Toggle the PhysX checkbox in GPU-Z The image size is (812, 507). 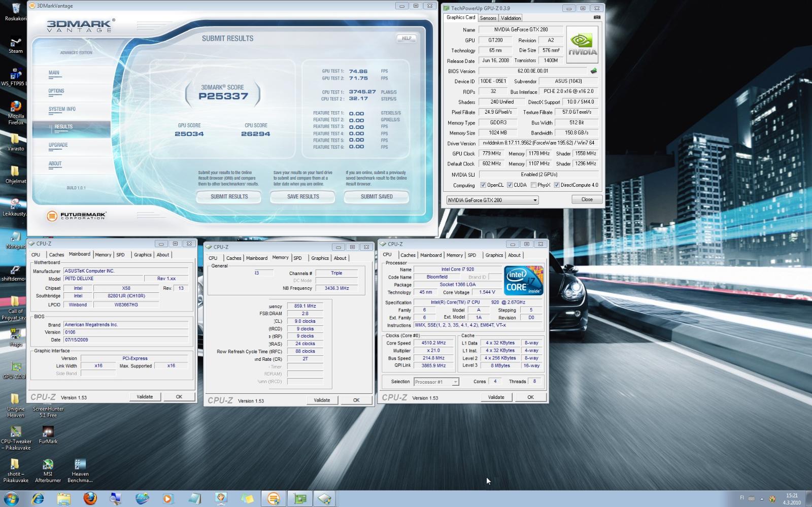pyautogui.click(x=533, y=185)
